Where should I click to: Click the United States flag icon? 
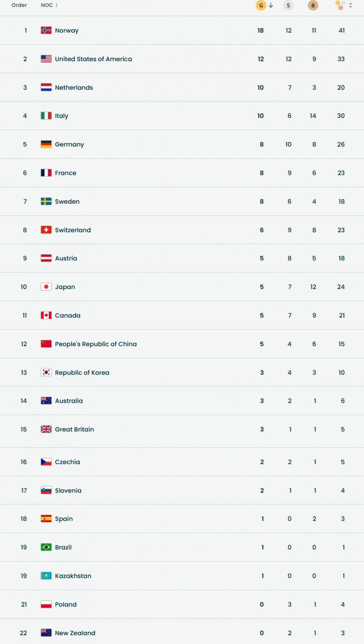(46, 59)
